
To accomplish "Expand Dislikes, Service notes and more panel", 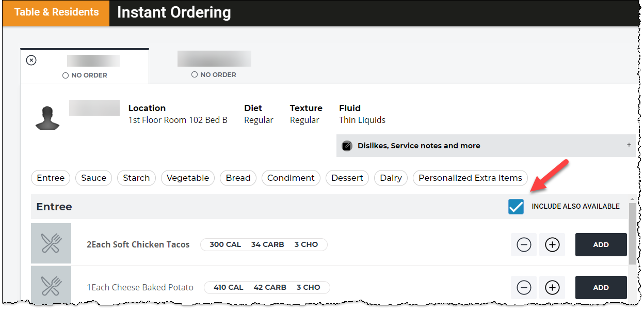I will [629, 145].
